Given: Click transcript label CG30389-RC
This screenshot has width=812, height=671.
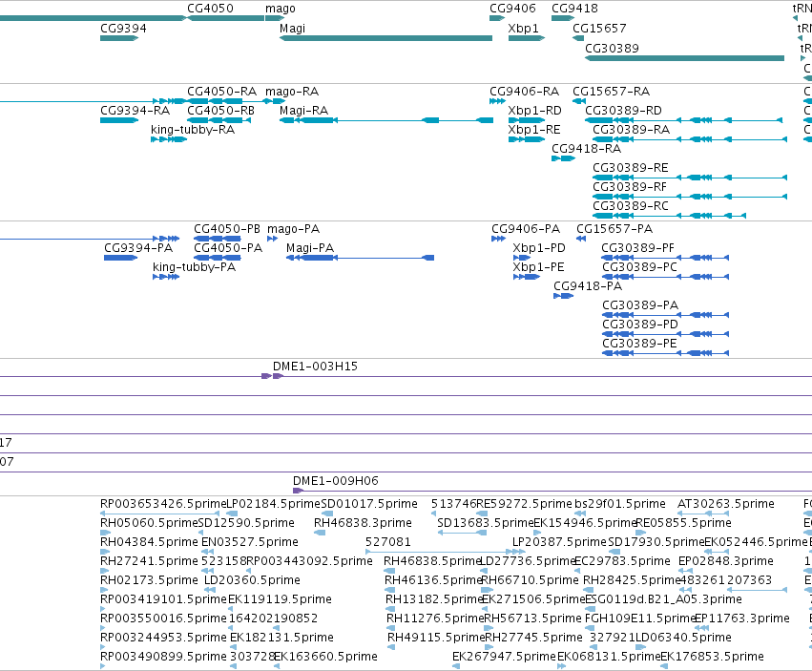Looking at the screenshot, I should (x=631, y=206).
